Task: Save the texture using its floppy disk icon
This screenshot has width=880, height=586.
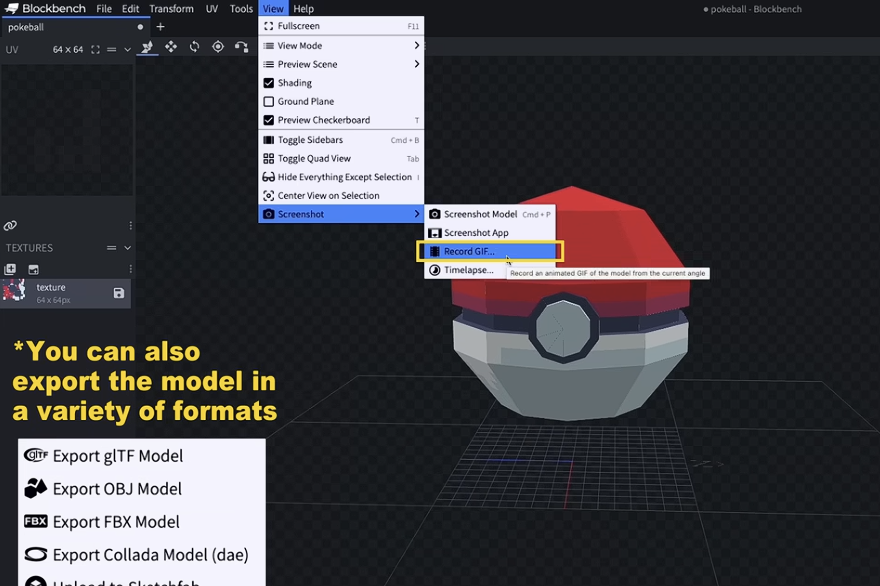Action: pos(118,293)
